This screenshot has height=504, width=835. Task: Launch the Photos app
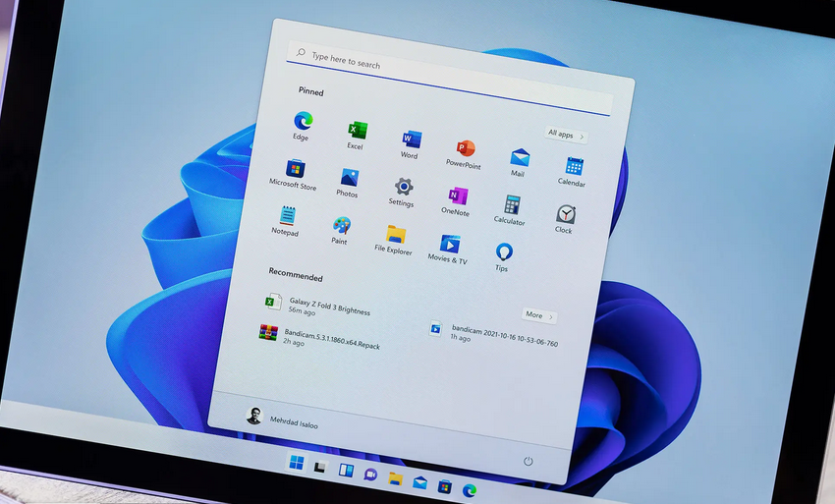(349, 182)
